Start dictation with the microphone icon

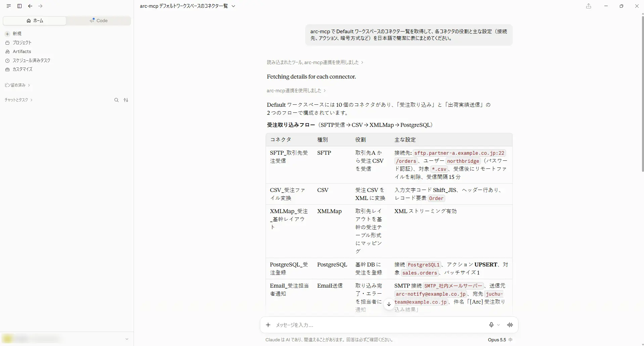tap(491, 325)
